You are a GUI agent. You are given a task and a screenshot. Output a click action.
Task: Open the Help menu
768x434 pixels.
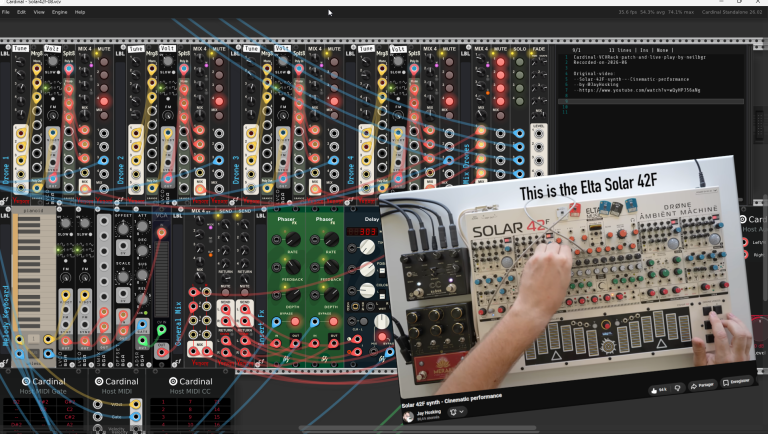point(80,12)
